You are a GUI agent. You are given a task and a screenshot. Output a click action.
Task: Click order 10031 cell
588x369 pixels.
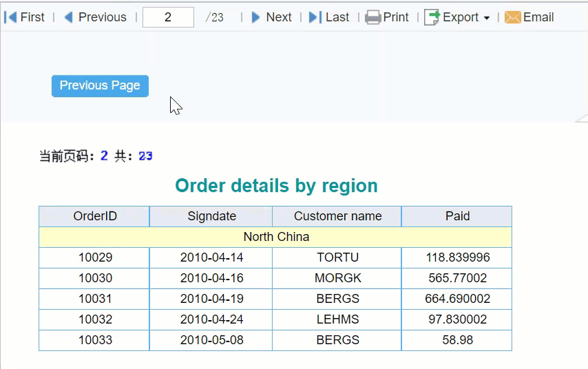(x=94, y=299)
